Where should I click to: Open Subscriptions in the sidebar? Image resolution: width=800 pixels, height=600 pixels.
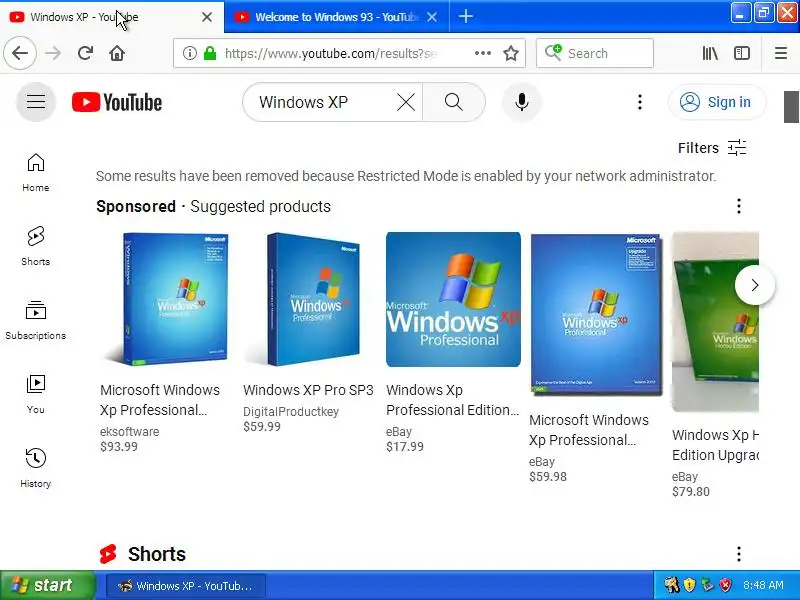(x=36, y=320)
